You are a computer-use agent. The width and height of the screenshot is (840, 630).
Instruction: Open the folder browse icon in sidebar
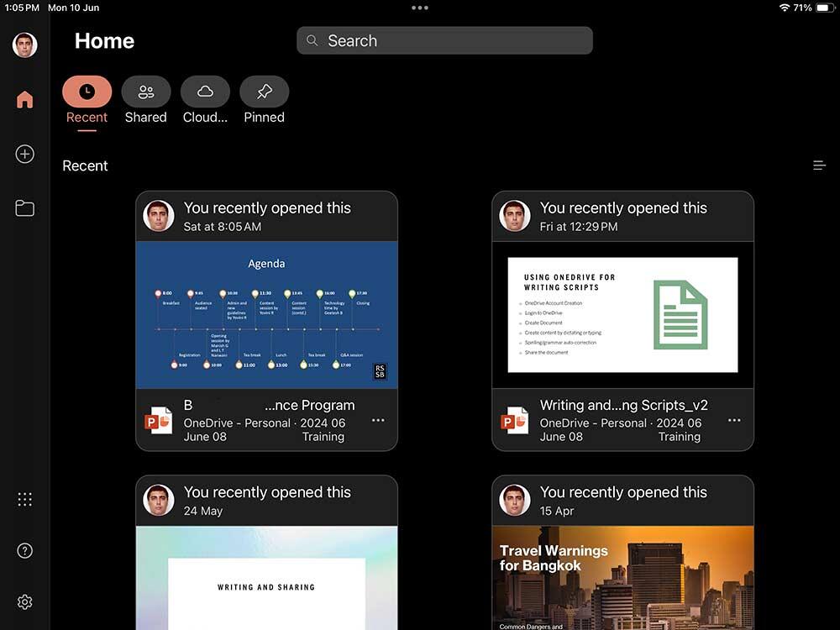pos(24,207)
